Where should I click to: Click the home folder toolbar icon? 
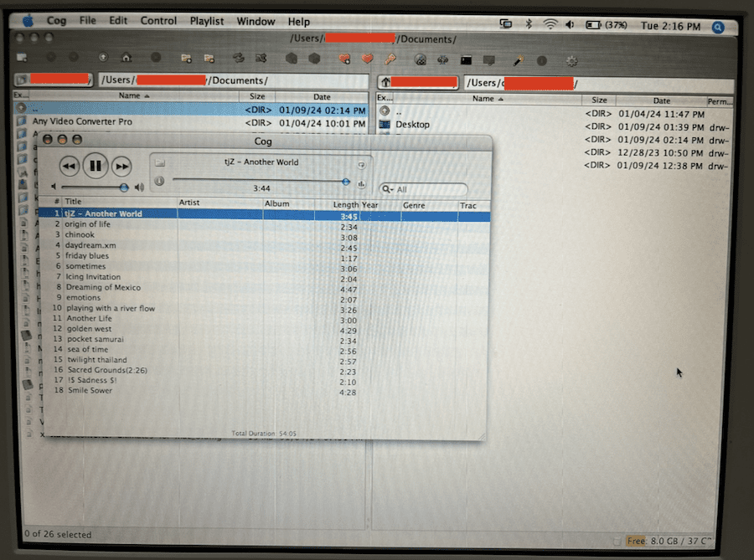click(x=127, y=58)
